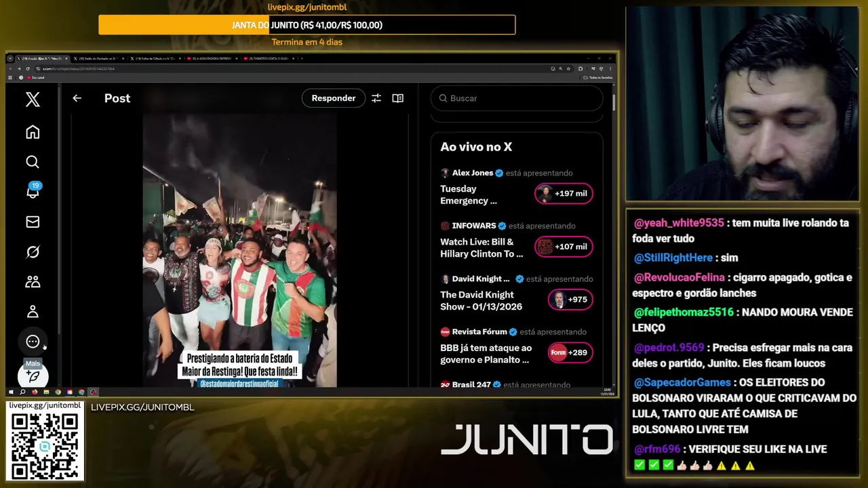Click the samba video in the post
This screenshot has height=488, width=868.
[239, 251]
